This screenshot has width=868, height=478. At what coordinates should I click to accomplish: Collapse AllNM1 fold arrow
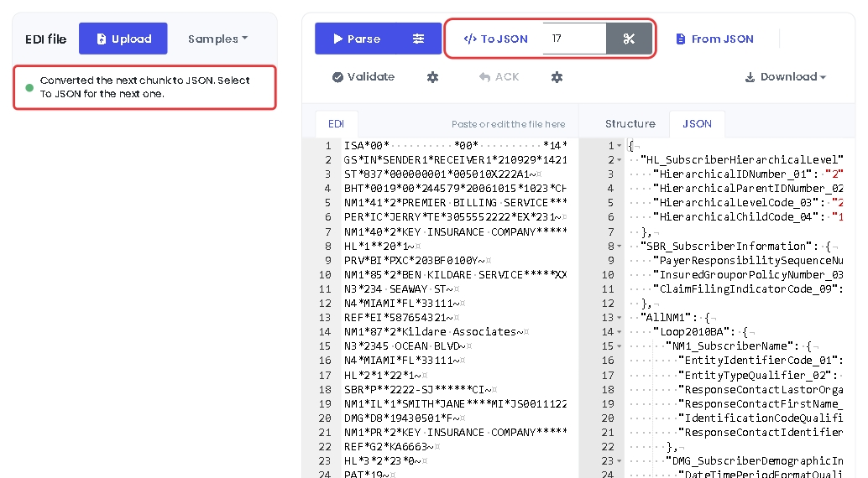tap(620, 318)
